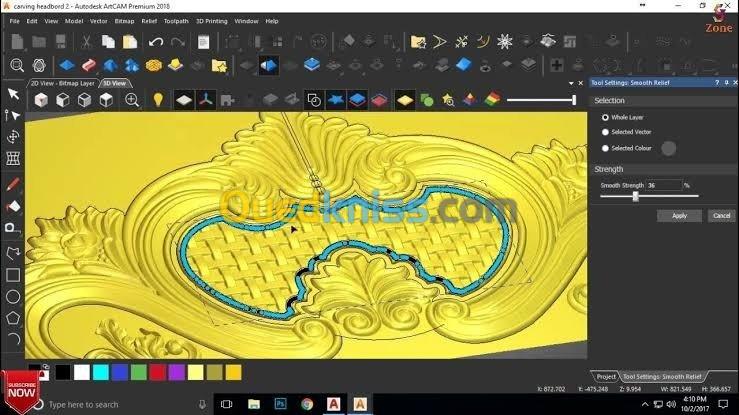The image size is (739, 415).
Task: Select the Selected Vector radio option
Action: [605, 132]
